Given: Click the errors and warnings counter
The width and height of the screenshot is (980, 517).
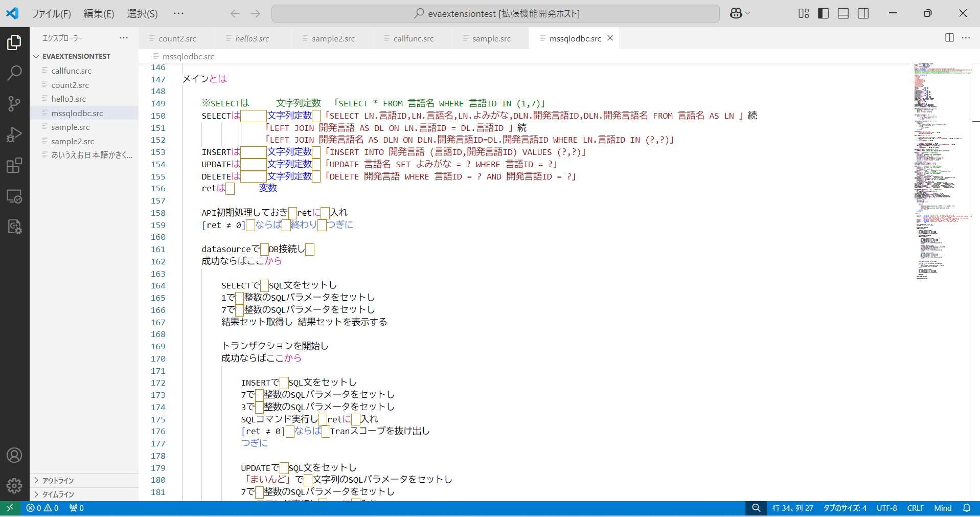Looking at the screenshot, I should [42, 508].
